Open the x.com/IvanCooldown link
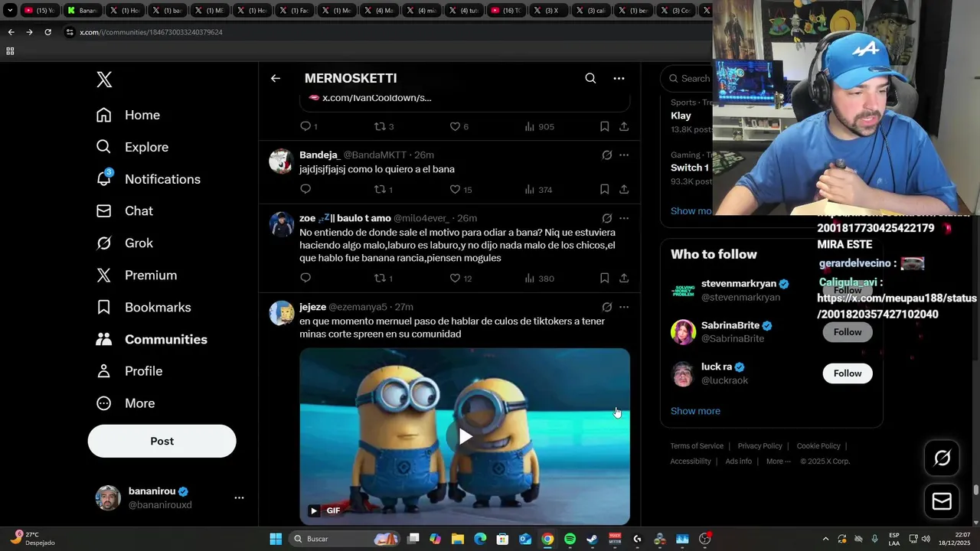The height and width of the screenshot is (551, 980). pyautogui.click(x=377, y=98)
